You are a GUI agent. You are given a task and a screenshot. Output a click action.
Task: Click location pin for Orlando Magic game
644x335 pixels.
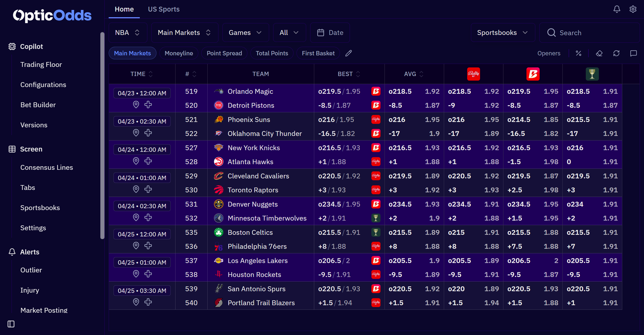(x=136, y=105)
